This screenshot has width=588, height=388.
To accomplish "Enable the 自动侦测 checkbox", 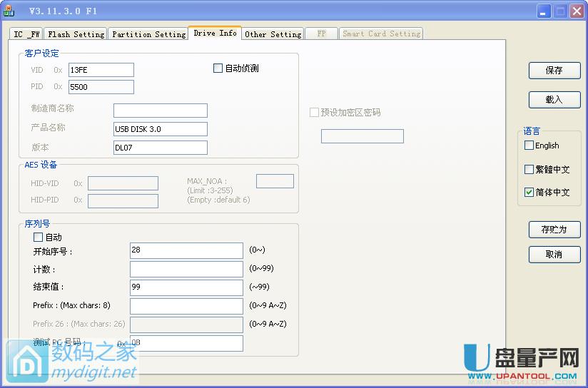I will [x=218, y=68].
